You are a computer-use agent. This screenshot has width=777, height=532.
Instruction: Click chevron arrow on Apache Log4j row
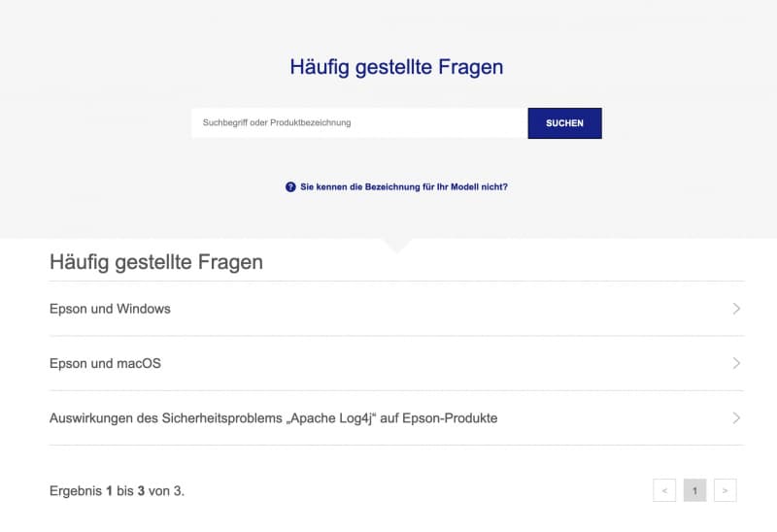tap(736, 418)
